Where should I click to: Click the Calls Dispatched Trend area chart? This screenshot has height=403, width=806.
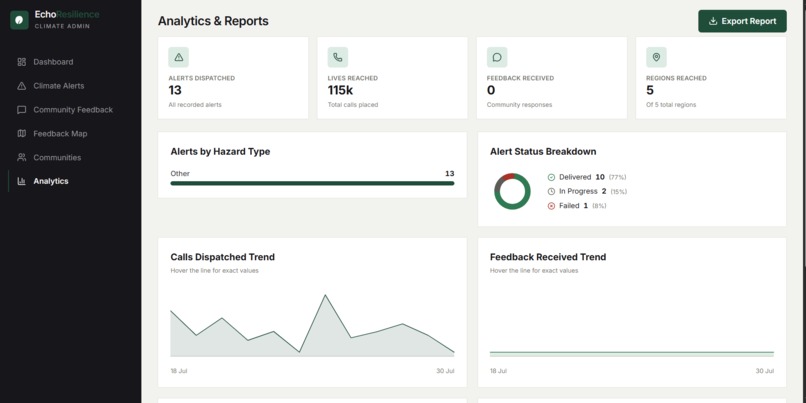pos(312,326)
